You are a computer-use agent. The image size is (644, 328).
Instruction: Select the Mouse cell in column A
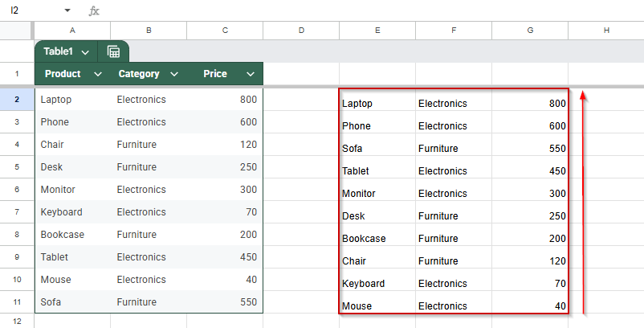(73, 280)
